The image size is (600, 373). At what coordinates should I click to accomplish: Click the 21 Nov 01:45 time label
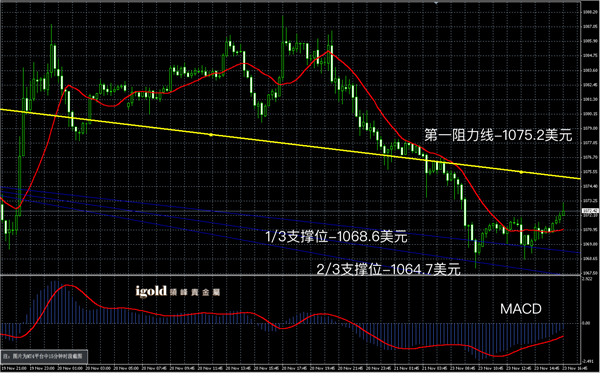[x=407, y=368]
